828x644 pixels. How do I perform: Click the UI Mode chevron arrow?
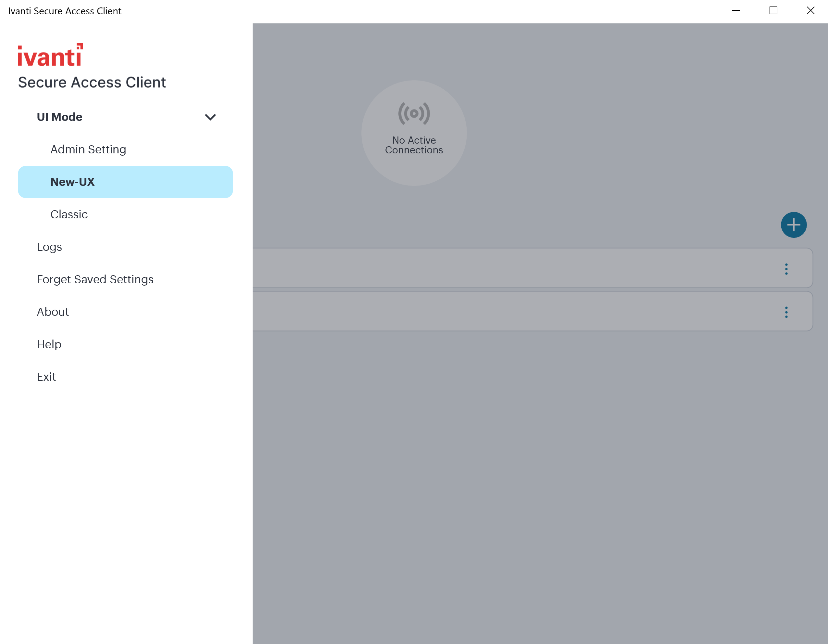click(x=211, y=117)
